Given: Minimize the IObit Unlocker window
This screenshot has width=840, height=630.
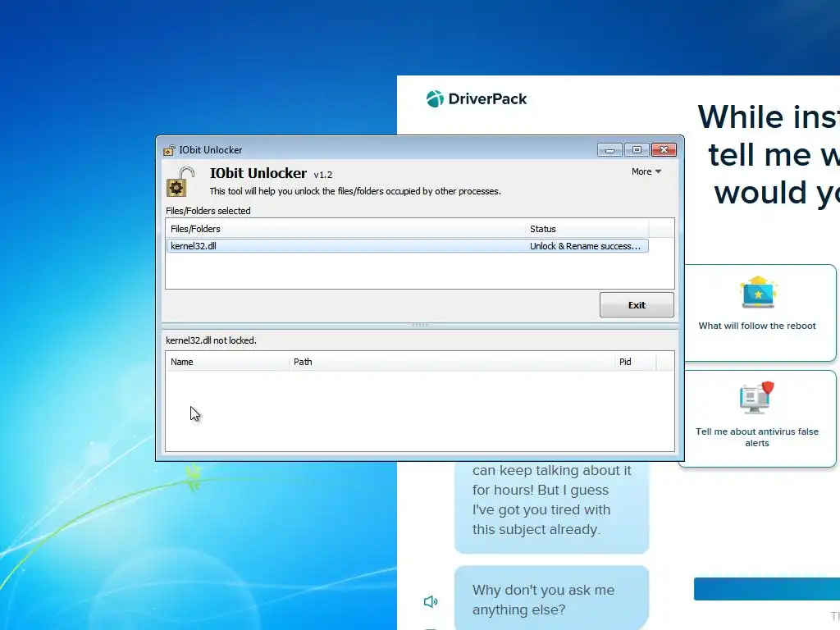Looking at the screenshot, I should pos(609,150).
